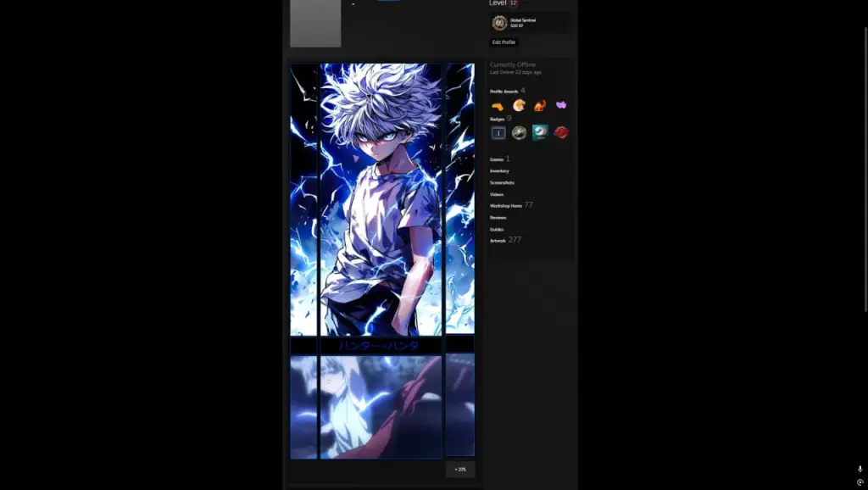Viewport: 868px width, 490px height.
Task: Open the teal community badge icon
Action: coord(540,131)
